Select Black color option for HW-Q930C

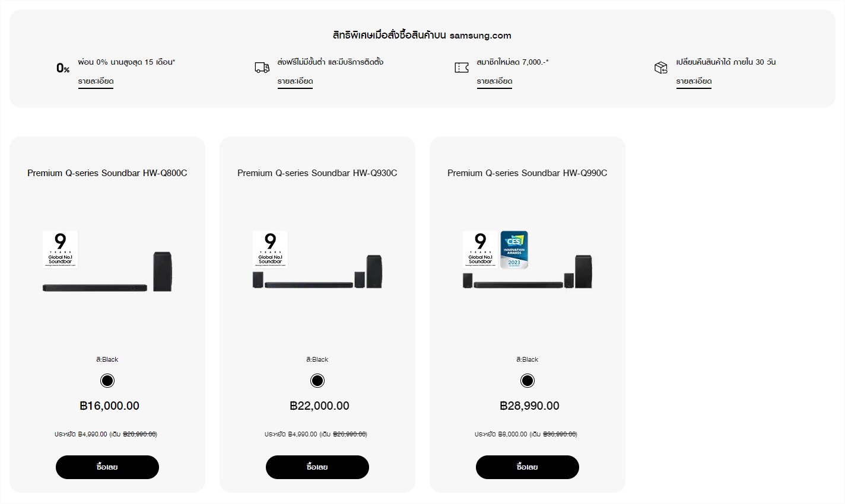coord(317,381)
